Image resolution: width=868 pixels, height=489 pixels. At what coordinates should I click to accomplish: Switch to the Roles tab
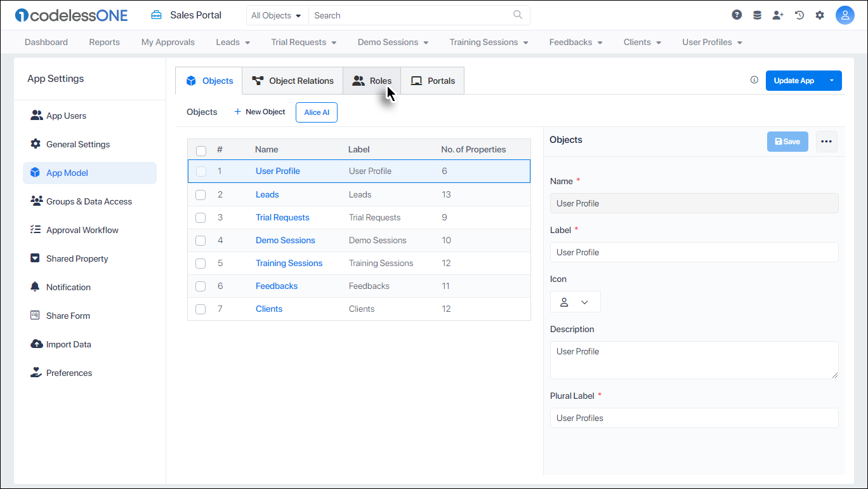pos(372,81)
